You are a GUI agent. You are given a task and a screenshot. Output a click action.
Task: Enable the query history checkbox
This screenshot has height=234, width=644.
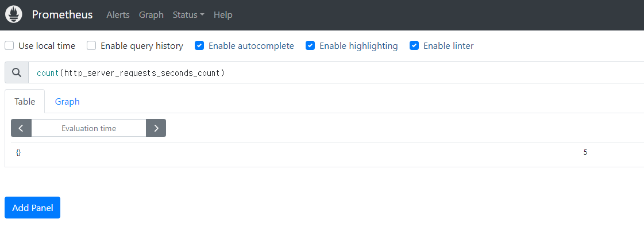click(x=91, y=45)
